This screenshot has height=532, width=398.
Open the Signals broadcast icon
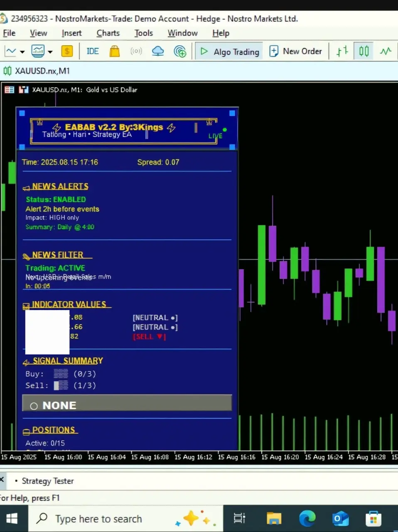pos(136,51)
